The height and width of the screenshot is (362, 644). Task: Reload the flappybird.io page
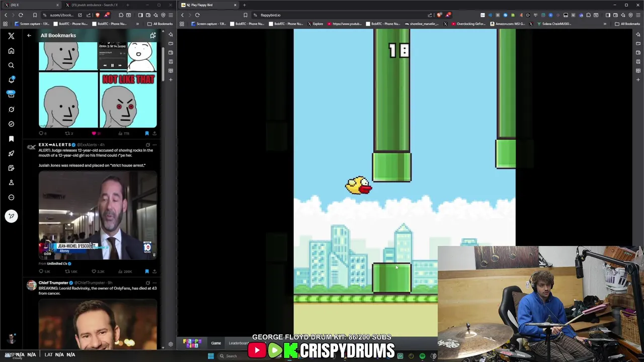coord(197,15)
